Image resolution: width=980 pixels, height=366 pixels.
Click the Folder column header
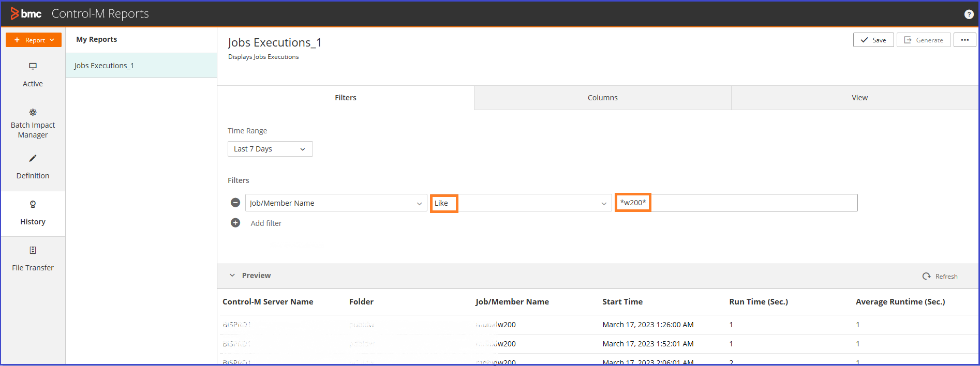point(361,302)
